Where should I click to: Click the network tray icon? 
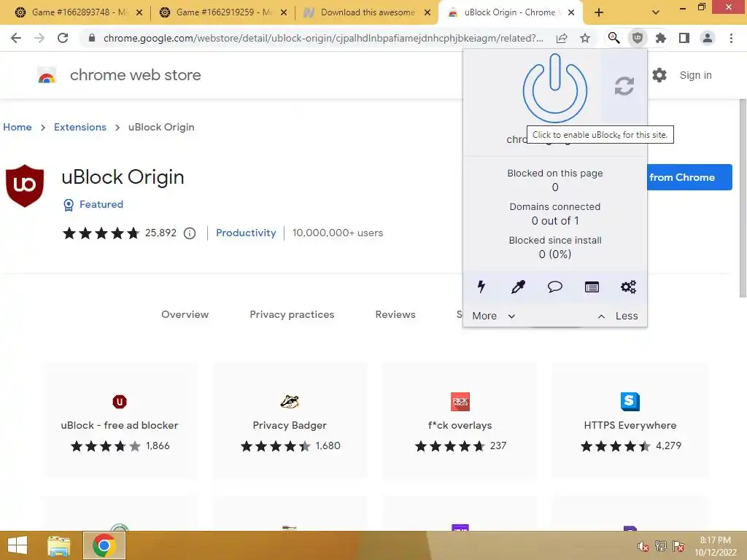coord(660,546)
